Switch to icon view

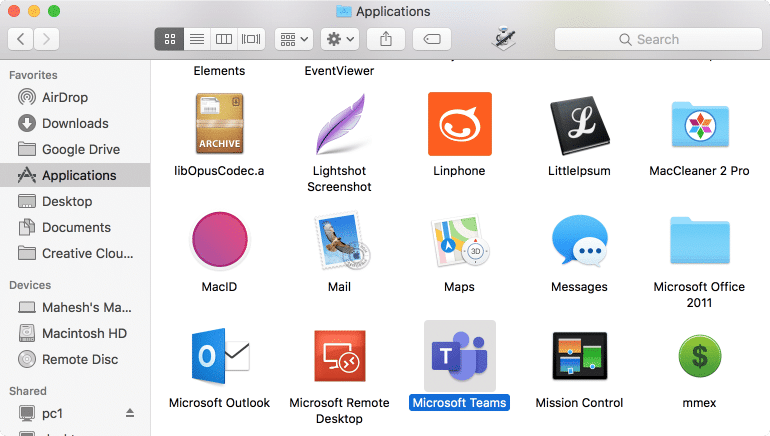pos(169,39)
